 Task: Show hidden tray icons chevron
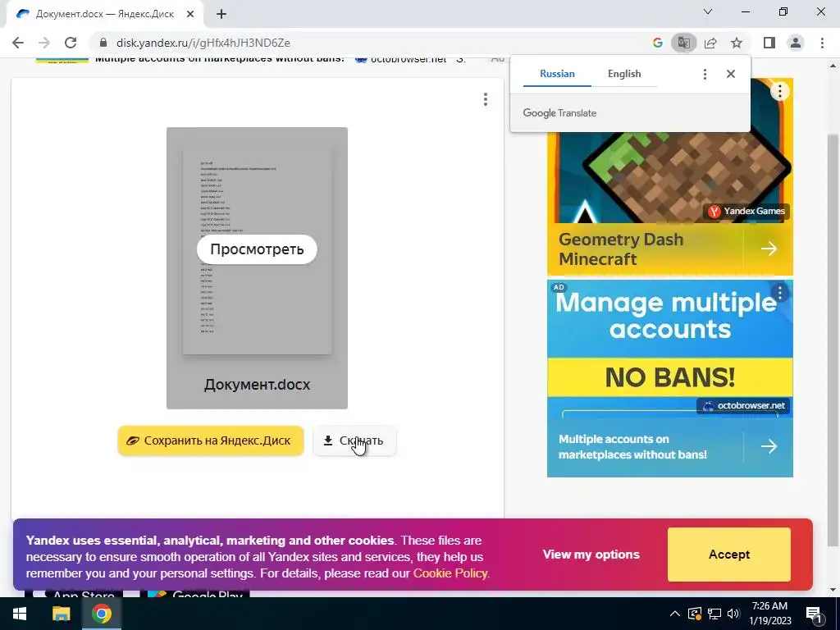[x=675, y=614]
